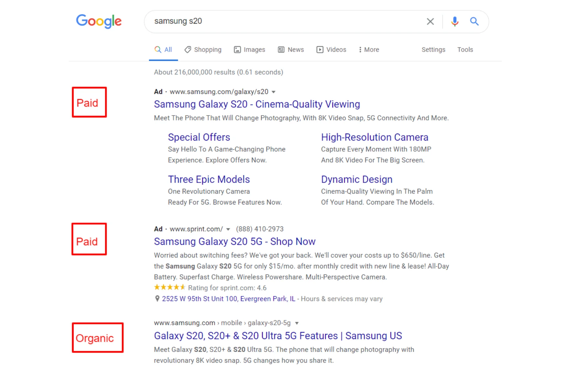Open the Tools menu

[x=465, y=49]
